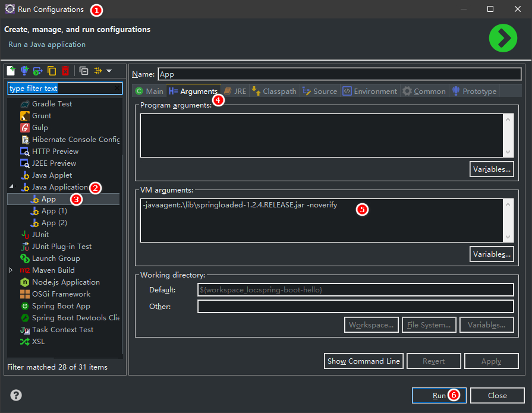The width and height of the screenshot is (532, 413).
Task: Switch to the JRE tab
Action: pos(235,91)
